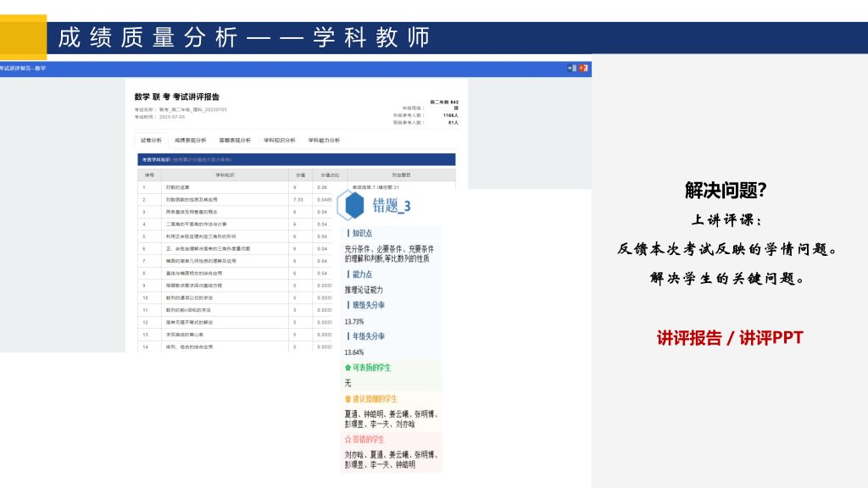This screenshot has width=868, height=488.
Task: Open the 学科能力分析 tab
Action: (x=324, y=140)
